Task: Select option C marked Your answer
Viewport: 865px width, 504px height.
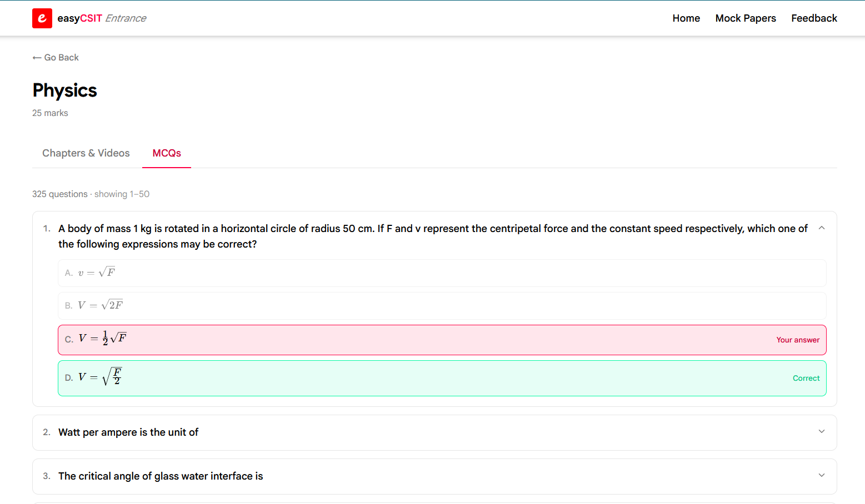Action: pyautogui.click(x=442, y=340)
